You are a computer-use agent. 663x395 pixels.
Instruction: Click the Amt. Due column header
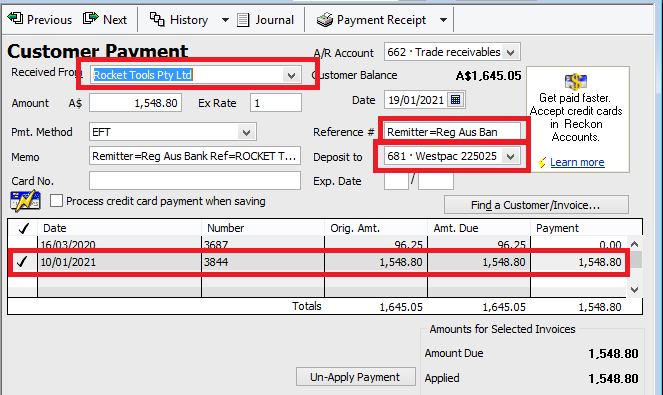pyautogui.click(x=479, y=228)
